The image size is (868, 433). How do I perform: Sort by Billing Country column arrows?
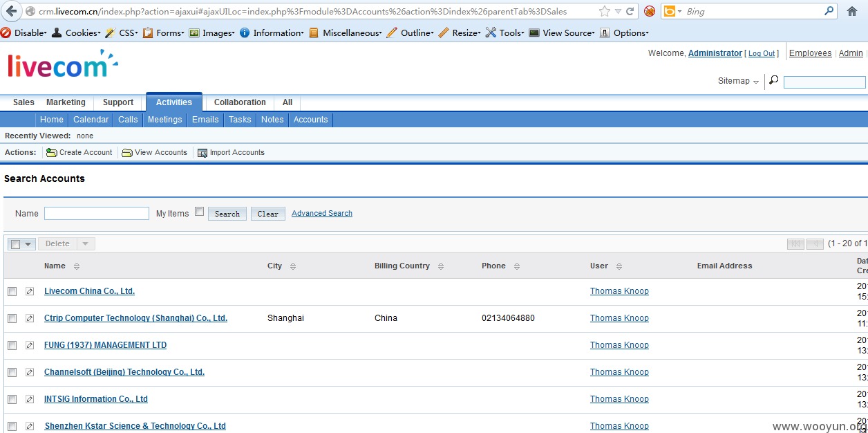[x=441, y=266]
